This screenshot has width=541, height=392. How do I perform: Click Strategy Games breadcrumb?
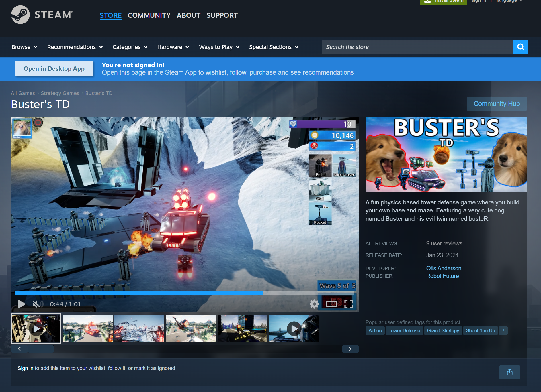pos(60,93)
